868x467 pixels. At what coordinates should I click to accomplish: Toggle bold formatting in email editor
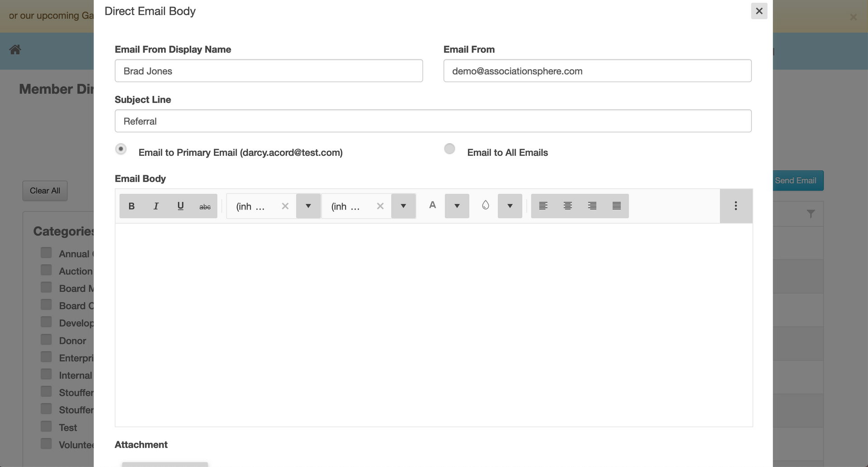[x=132, y=206]
